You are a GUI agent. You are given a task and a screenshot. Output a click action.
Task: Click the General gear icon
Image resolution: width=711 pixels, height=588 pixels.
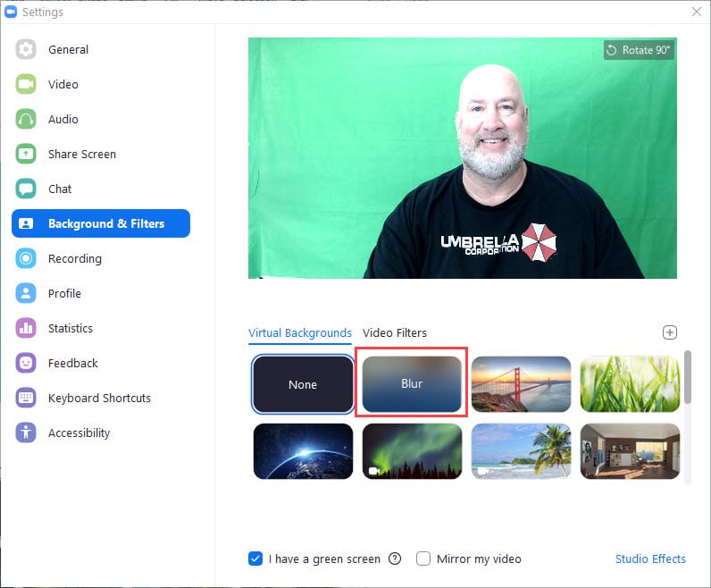(x=26, y=50)
